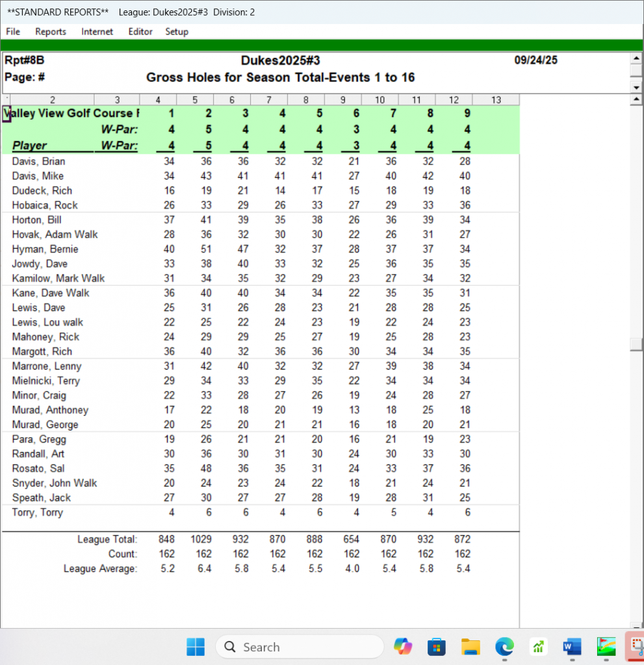Screen dimensions: 644x665
Task: Open the Setup menu
Action: [177, 32]
